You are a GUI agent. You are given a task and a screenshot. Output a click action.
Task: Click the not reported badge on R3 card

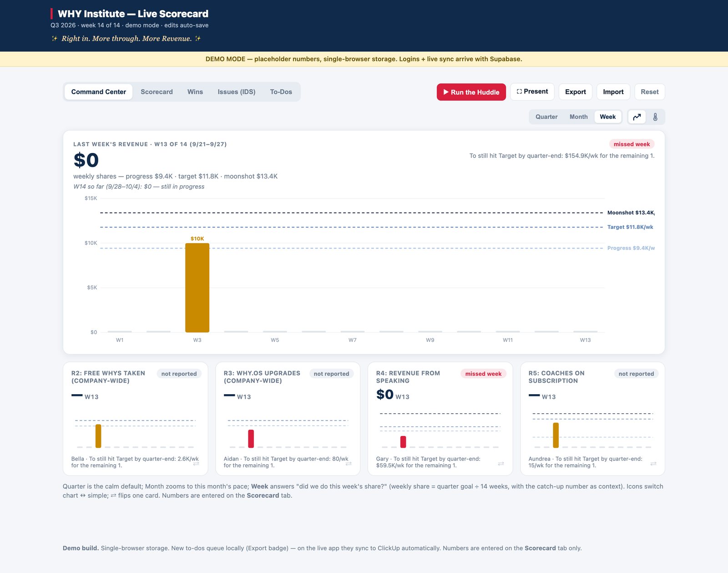(x=331, y=374)
